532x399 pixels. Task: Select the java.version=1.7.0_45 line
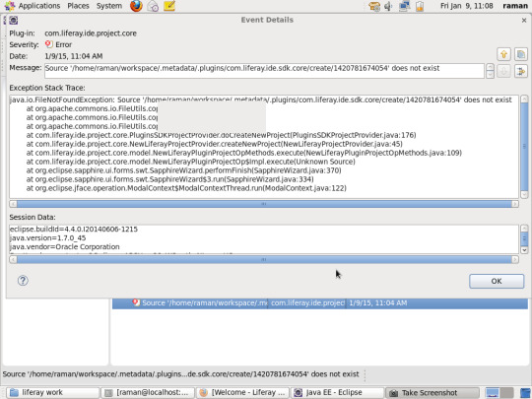tap(48, 237)
